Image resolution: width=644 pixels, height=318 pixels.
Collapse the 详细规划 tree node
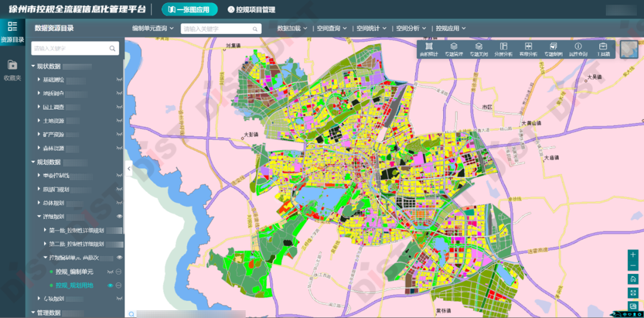click(x=39, y=217)
